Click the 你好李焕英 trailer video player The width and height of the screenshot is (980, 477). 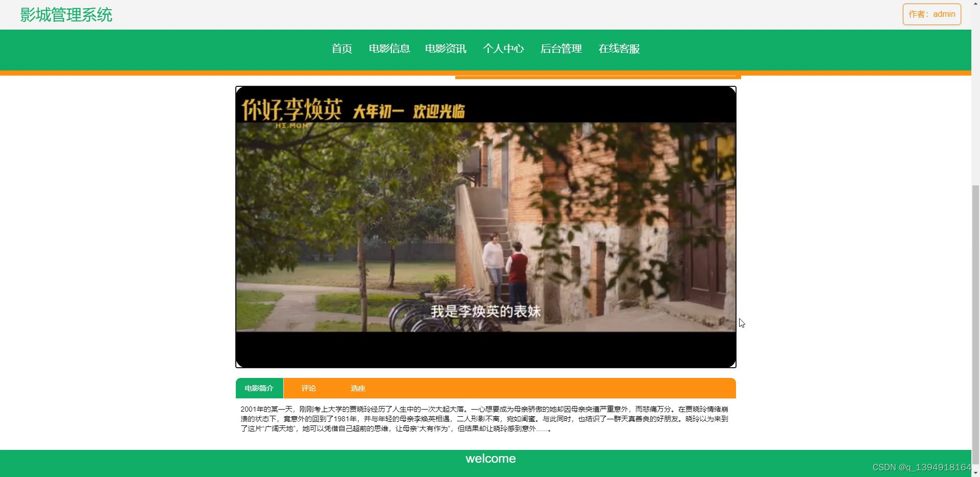(x=485, y=227)
